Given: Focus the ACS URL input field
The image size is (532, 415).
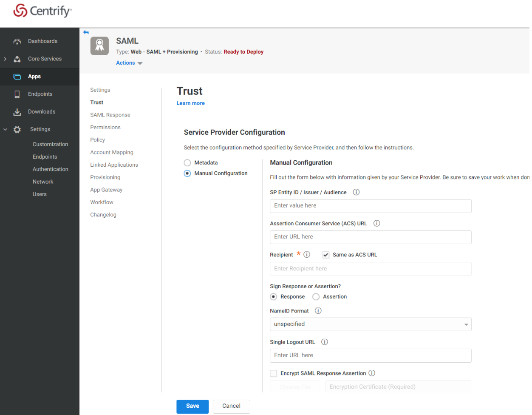Looking at the screenshot, I should tap(371, 237).
